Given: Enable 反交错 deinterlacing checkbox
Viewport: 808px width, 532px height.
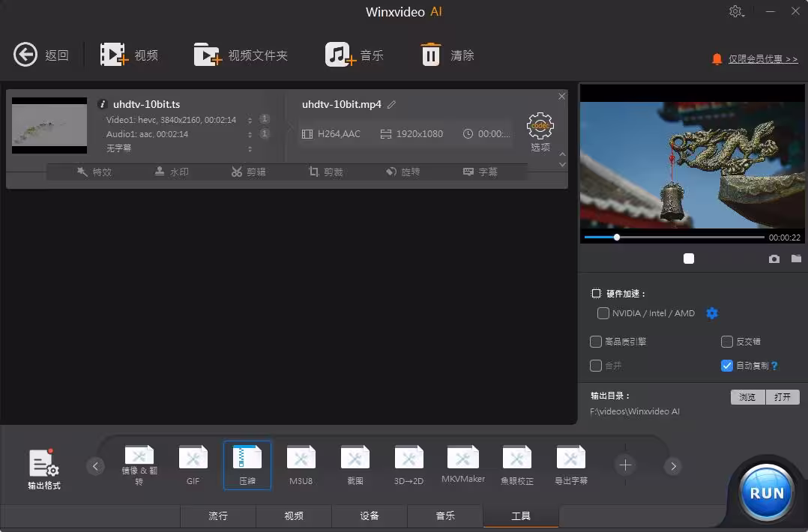Looking at the screenshot, I should pyautogui.click(x=726, y=342).
